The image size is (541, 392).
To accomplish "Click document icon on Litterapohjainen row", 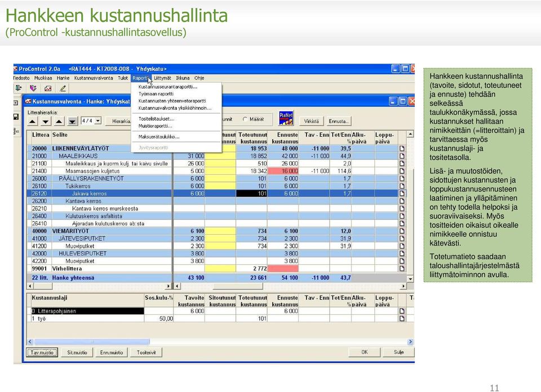I will point(402,311).
